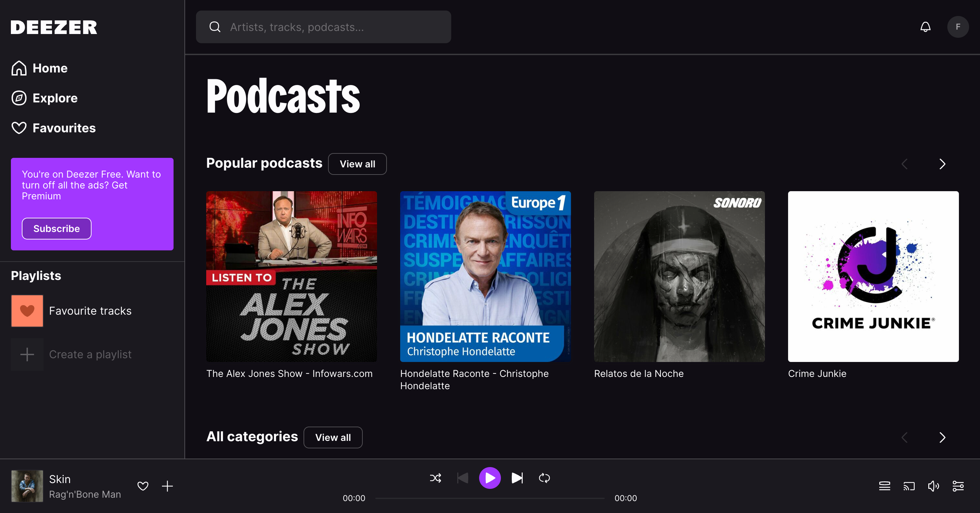Click the repeat playback icon
The image size is (980, 513).
544,478
